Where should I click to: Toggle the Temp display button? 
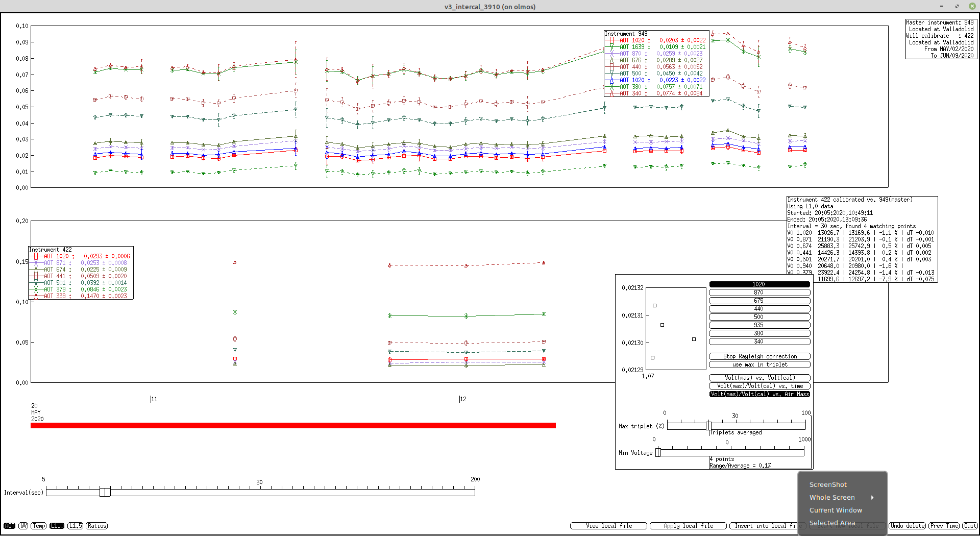39,526
